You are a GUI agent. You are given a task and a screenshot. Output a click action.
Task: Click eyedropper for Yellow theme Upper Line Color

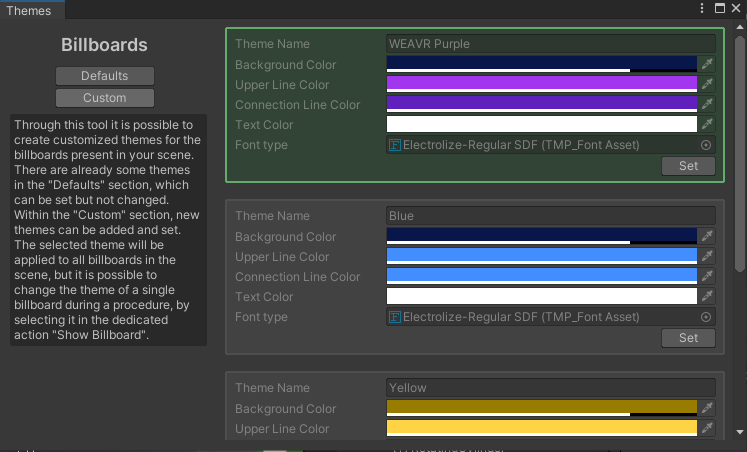click(707, 428)
